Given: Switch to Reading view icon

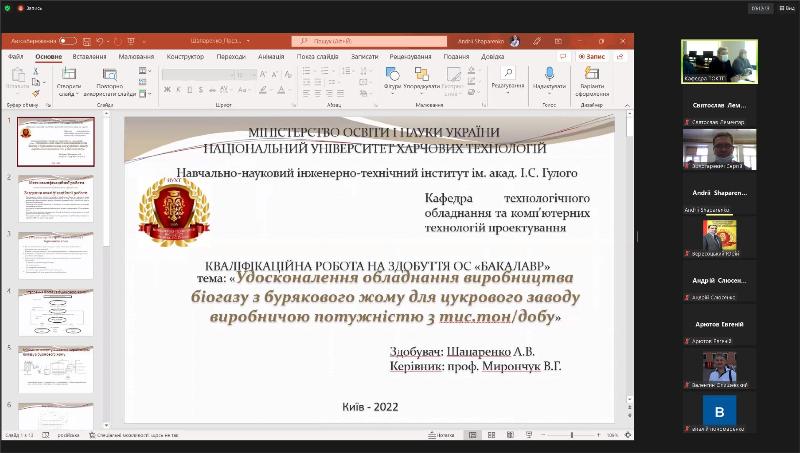Looking at the screenshot, I should 510,435.
